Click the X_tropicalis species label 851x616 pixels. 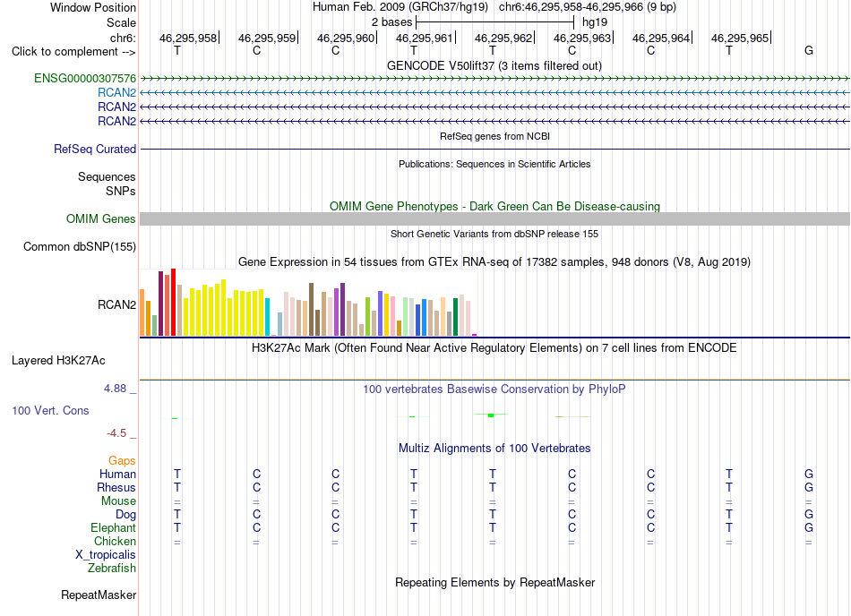[x=106, y=555]
